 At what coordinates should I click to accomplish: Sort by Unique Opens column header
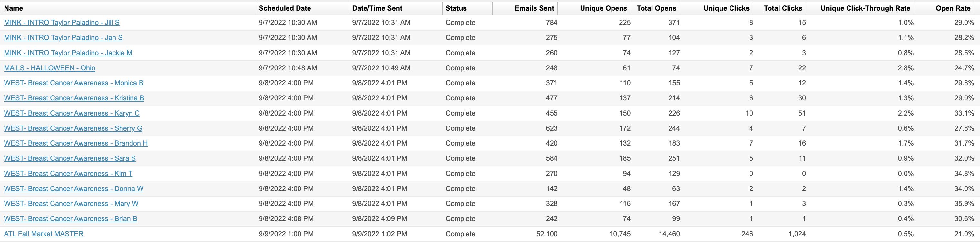[x=603, y=8]
